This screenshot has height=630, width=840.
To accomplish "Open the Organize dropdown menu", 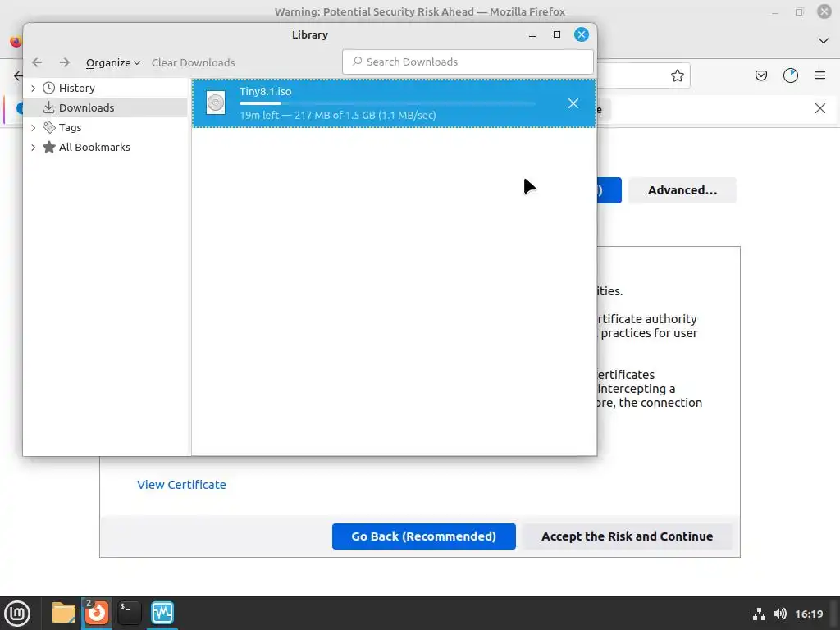I will click(113, 62).
